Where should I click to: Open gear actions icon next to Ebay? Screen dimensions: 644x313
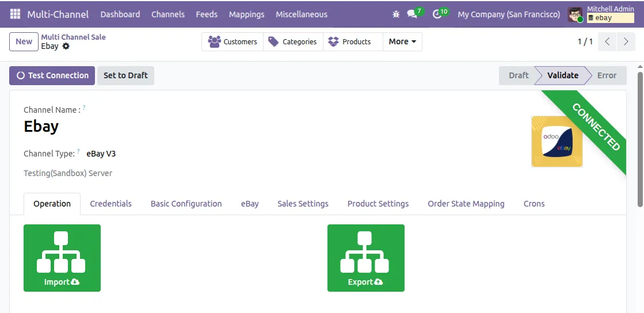(66, 47)
